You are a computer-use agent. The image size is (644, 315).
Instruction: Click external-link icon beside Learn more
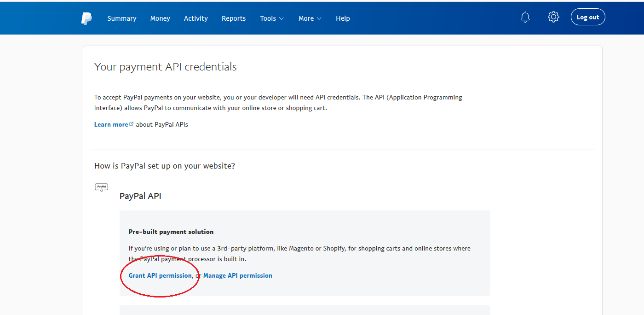[x=132, y=124]
